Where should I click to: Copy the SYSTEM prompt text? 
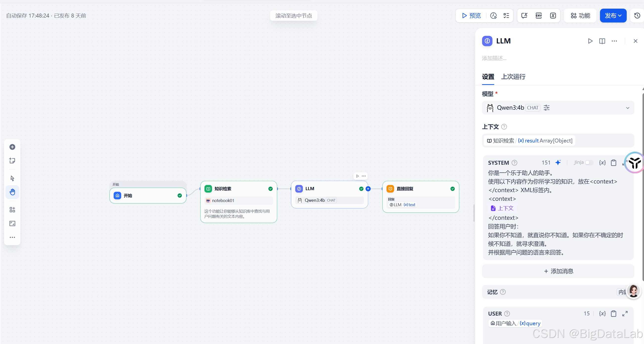tap(613, 163)
